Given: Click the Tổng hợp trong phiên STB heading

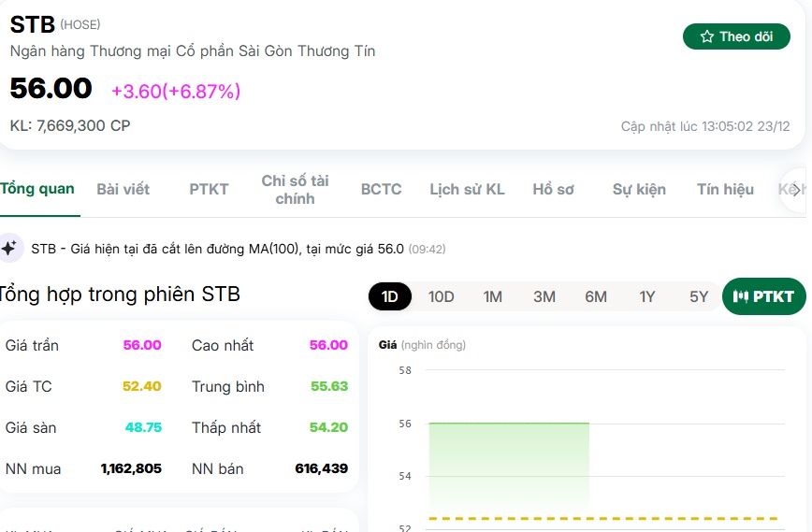Looking at the screenshot, I should click(120, 295).
